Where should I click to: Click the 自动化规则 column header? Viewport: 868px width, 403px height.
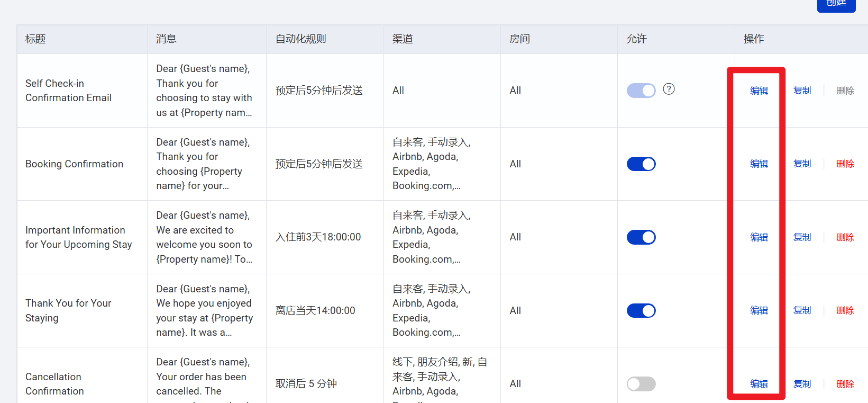tap(301, 39)
